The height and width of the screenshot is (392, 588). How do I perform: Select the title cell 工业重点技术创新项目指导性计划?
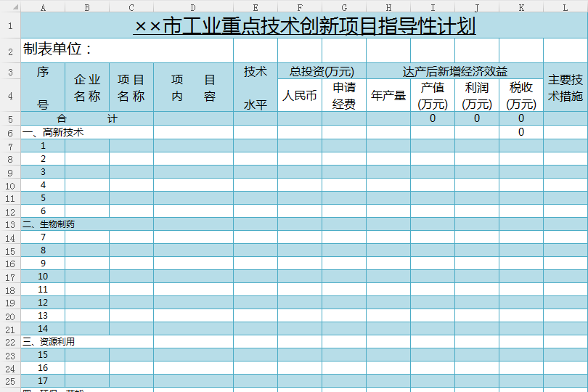point(304,27)
